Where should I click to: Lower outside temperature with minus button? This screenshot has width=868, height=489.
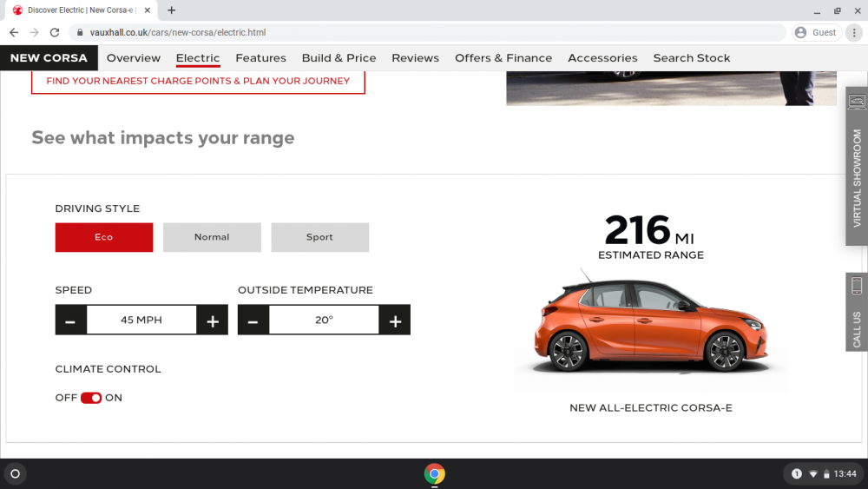tap(253, 320)
